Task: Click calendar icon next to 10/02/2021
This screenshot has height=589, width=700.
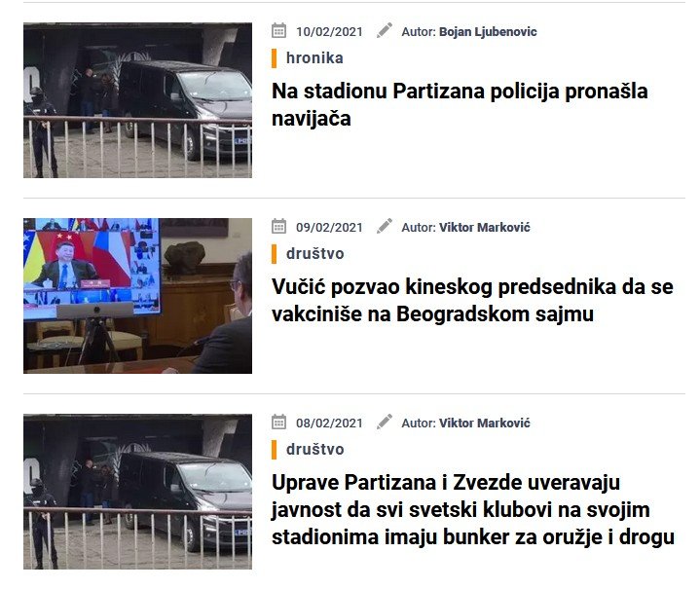Action: tap(278, 30)
